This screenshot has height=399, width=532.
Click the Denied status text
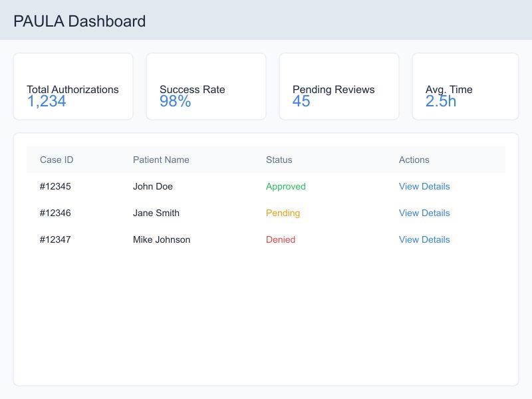click(281, 239)
